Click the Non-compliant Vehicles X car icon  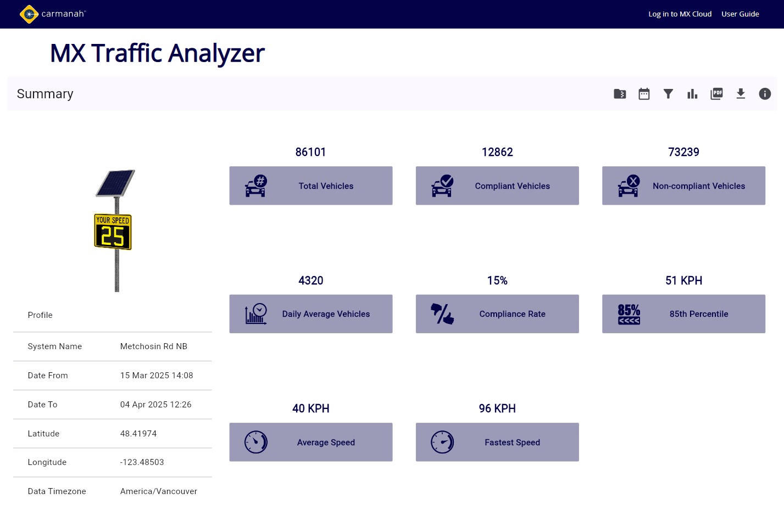click(629, 186)
